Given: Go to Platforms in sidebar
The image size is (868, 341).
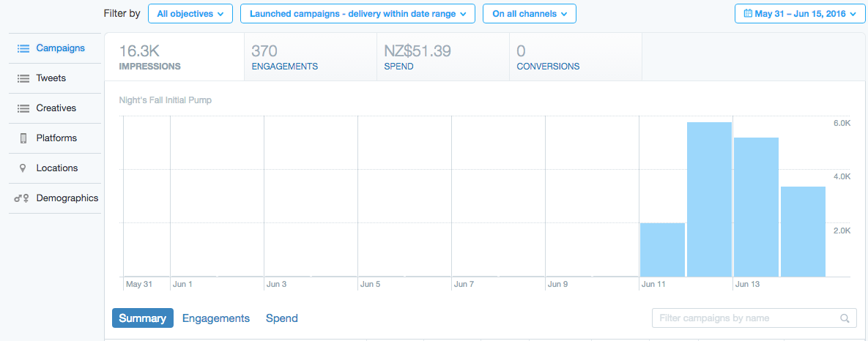Looking at the screenshot, I should 55,138.
